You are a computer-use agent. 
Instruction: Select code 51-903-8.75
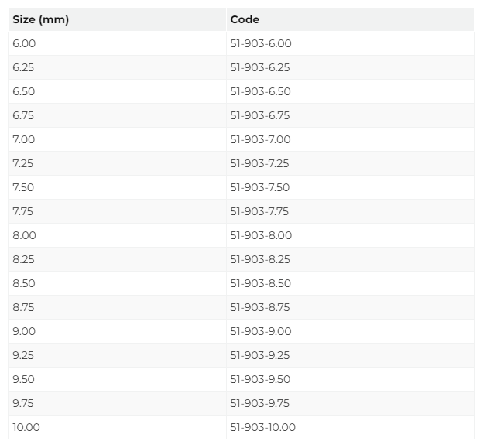[260, 307]
